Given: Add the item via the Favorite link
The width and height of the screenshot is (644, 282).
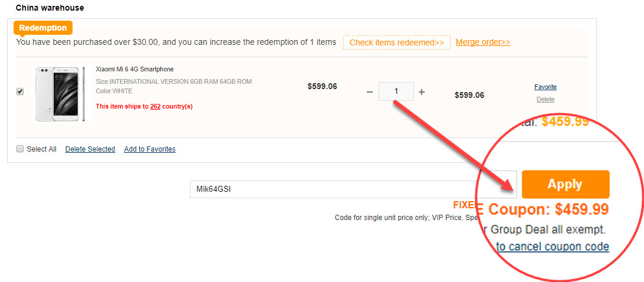Looking at the screenshot, I should click(x=546, y=87).
